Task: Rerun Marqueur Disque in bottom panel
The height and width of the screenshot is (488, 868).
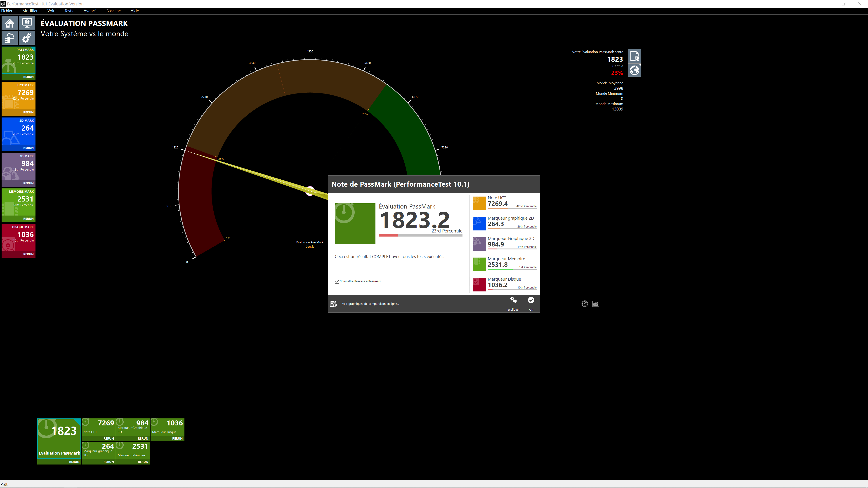Action: point(177,439)
